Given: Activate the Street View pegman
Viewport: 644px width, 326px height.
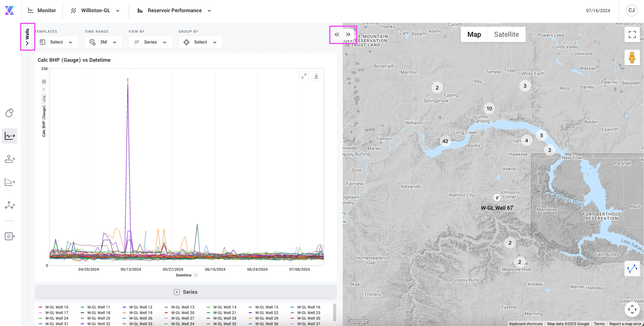Looking at the screenshot, I should 632,57.
